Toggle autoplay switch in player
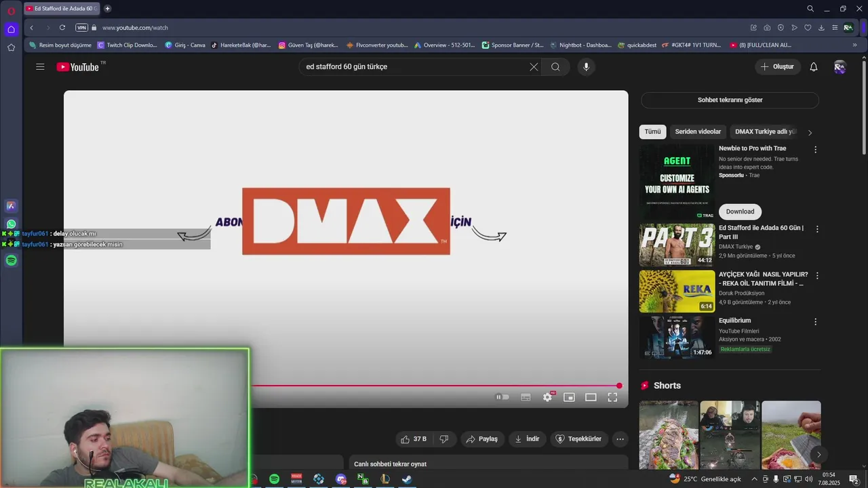The height and width of the screenshot is (488, 868). coord(502,397)
